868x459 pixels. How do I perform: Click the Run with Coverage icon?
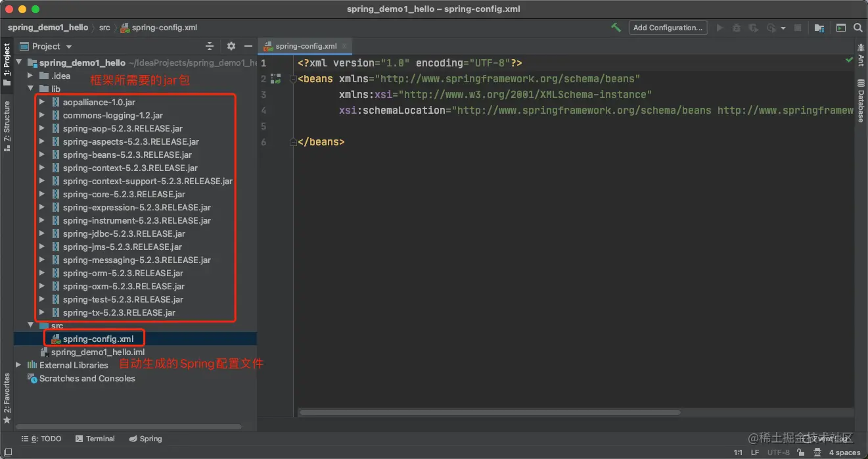click(753, 28)
